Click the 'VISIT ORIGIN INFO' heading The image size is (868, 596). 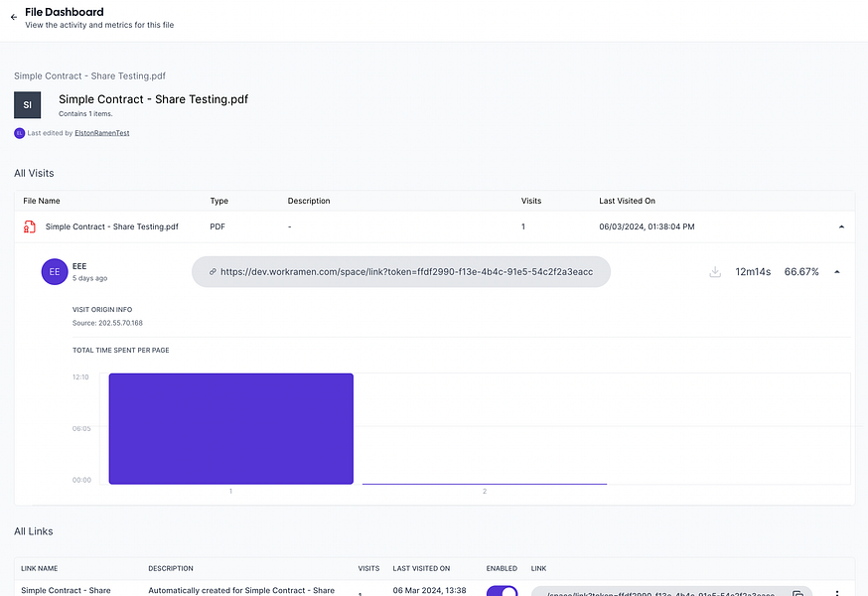pos(102,310)
